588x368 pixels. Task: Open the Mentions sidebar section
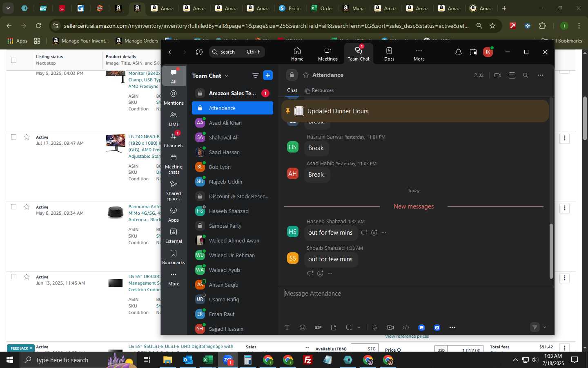[x=174, y=97]
